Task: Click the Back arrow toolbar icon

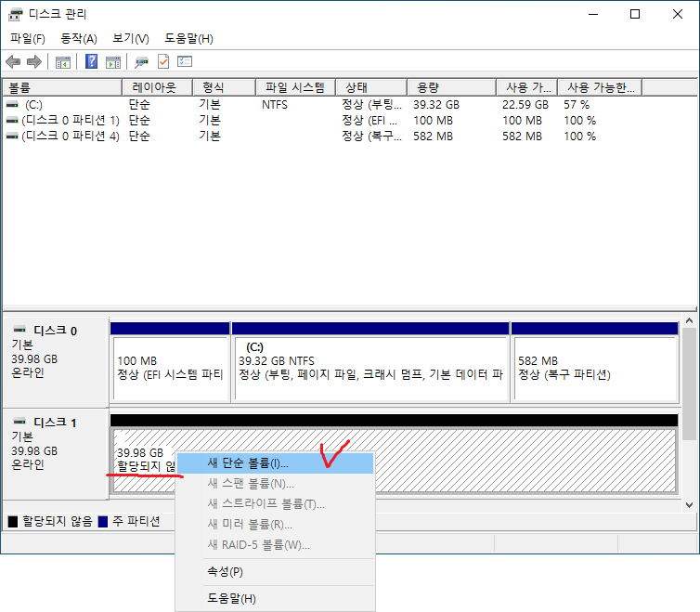Action: point(13,61)
